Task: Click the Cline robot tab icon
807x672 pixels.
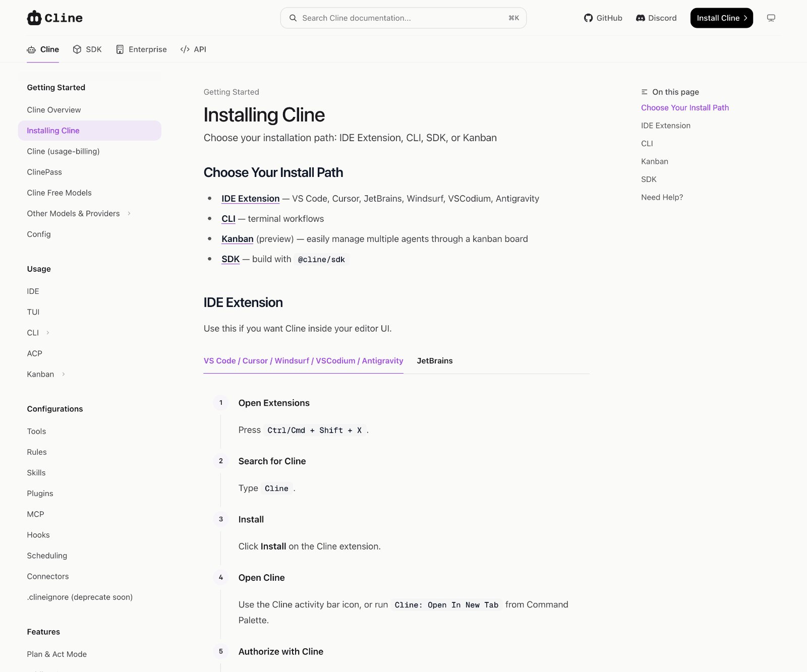Action: [31, 49]
